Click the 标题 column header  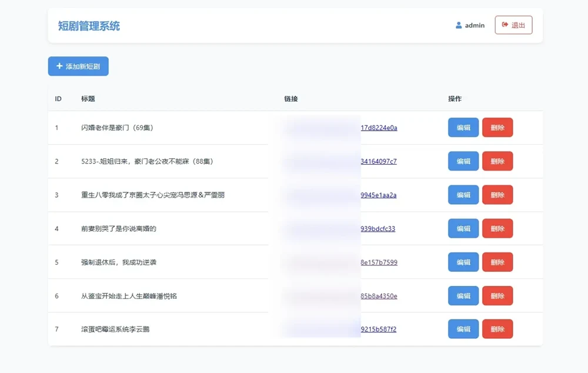88,99
